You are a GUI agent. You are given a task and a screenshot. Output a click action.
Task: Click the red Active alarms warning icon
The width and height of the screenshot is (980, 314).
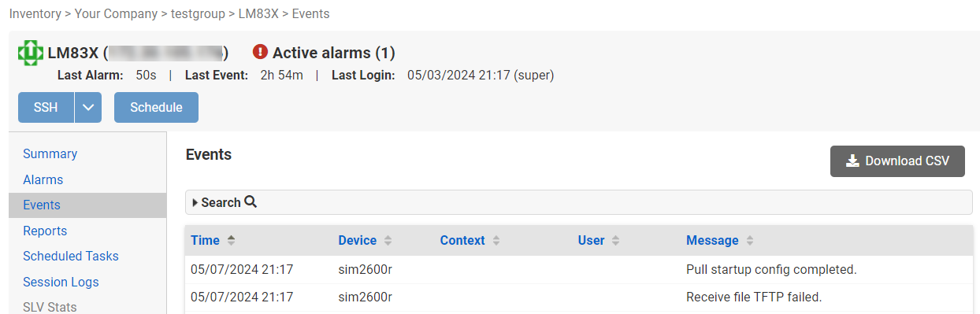[x=261, y=52]
